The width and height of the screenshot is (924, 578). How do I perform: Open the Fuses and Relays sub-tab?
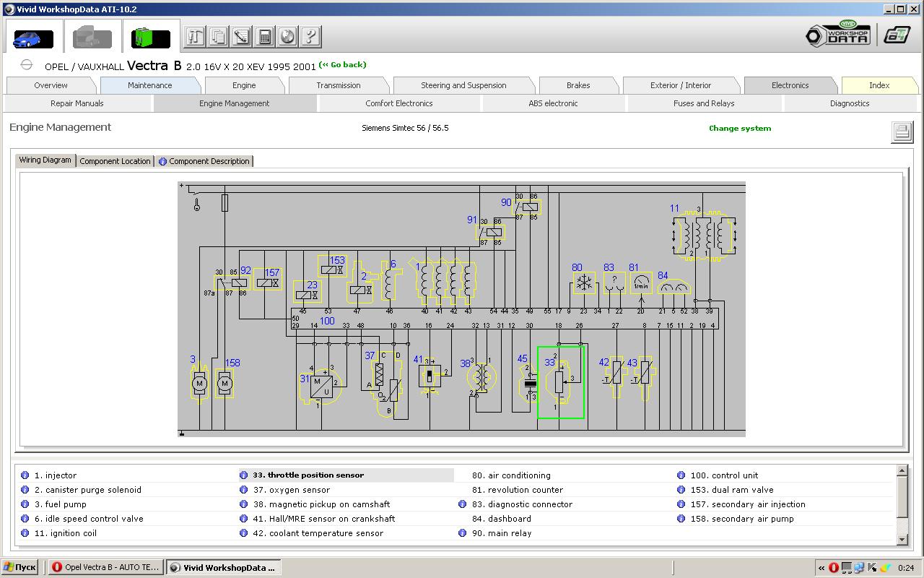(x=704, y=103)
